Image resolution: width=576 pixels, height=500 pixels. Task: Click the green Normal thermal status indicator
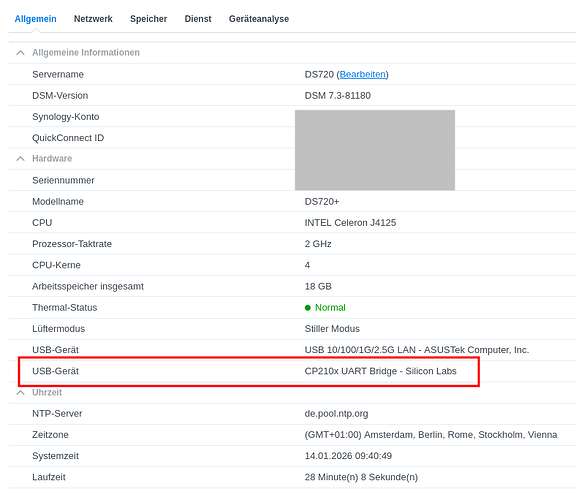click(x=325, y=307)
